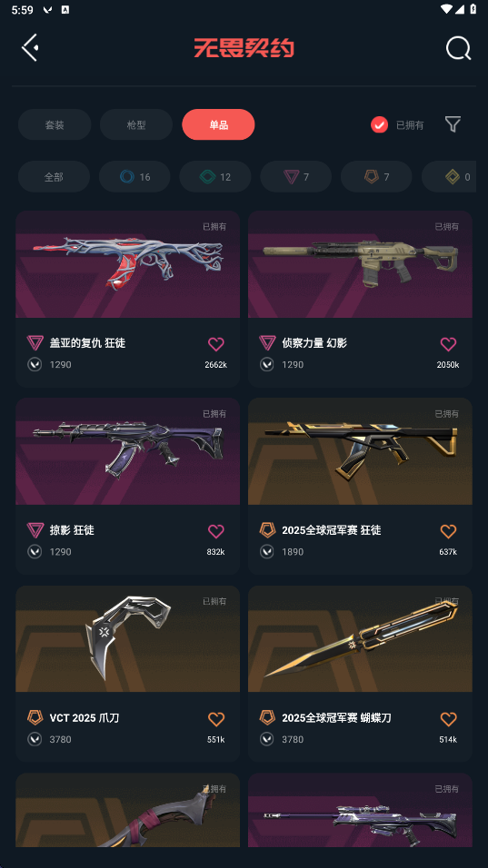Viewport: 488px width, 868px height.
Task: Open the VCT 2025 爪刀 knife image
Action: click(x=127, y=639)
